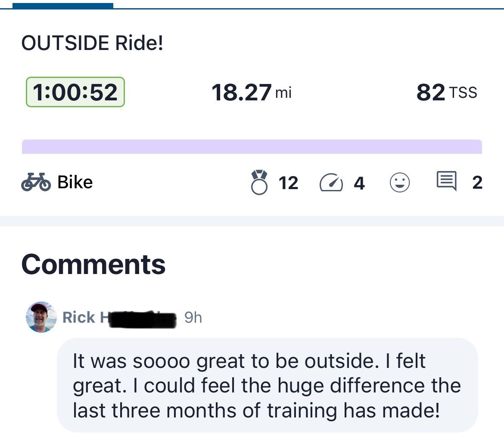Click Rick's profile picture avatar
The height and width of the screenshot is (439, 504).
click(41, 317)
